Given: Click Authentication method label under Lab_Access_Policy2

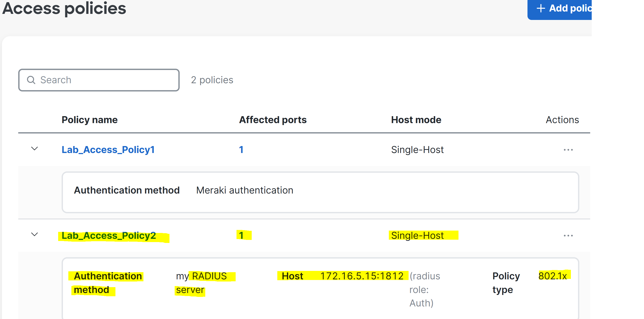Looking at the screenshot, I should 108,283.
